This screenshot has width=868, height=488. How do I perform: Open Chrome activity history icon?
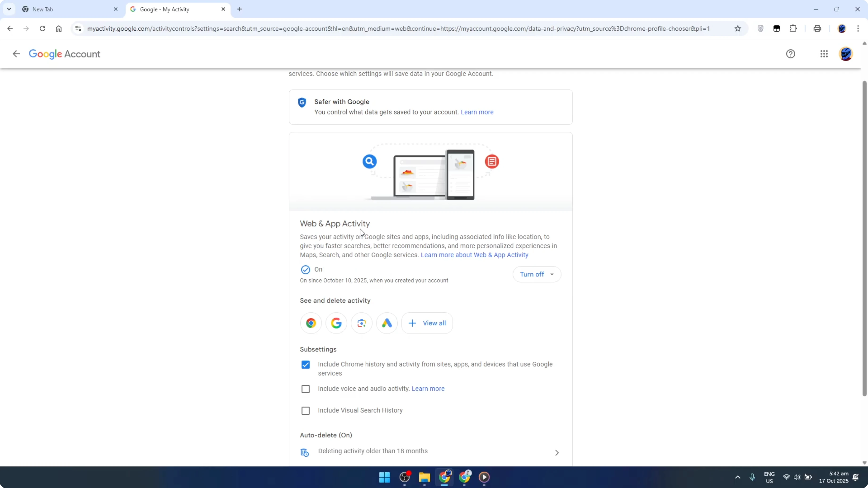[311, 323]
